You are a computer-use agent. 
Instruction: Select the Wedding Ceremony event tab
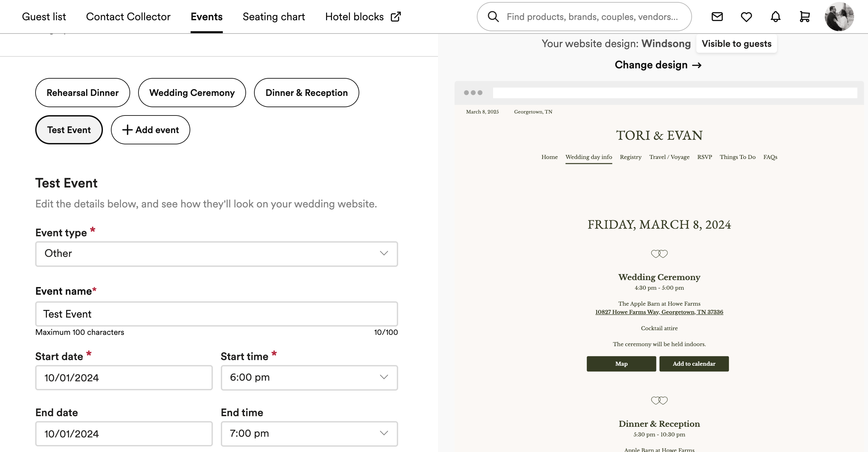point(192,92)
